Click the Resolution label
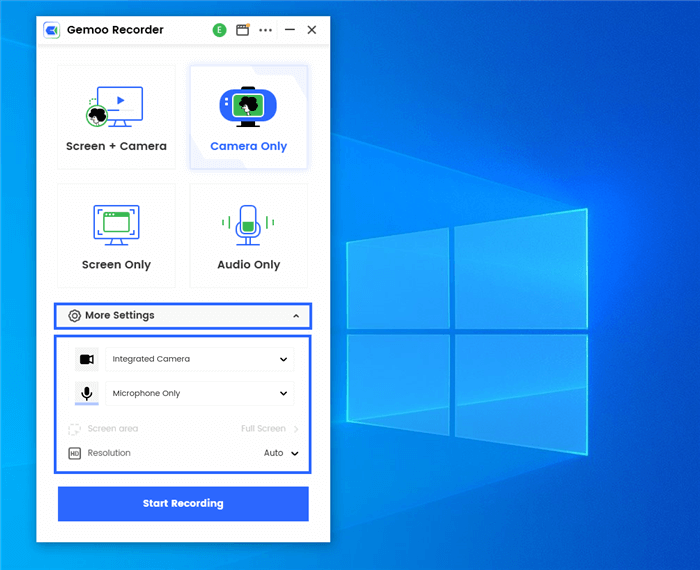This screenshot has height=570, width=700. point(109,453)
